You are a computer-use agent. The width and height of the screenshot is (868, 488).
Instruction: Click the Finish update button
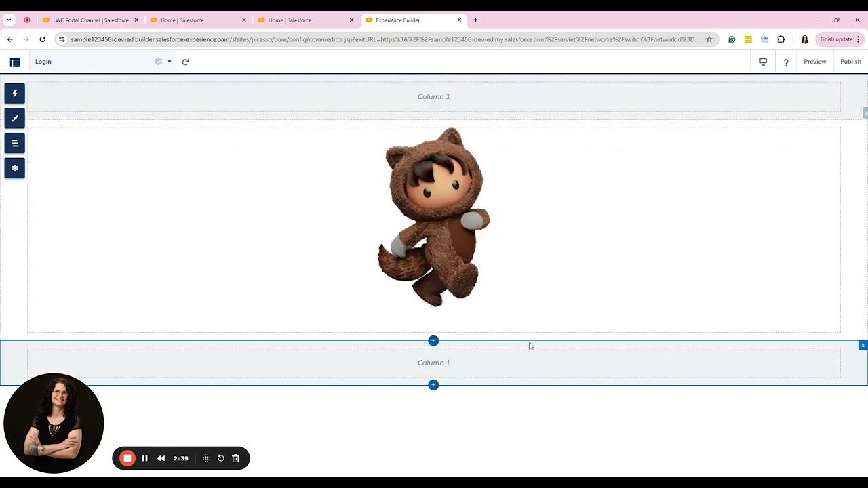(x=840, y=39)
